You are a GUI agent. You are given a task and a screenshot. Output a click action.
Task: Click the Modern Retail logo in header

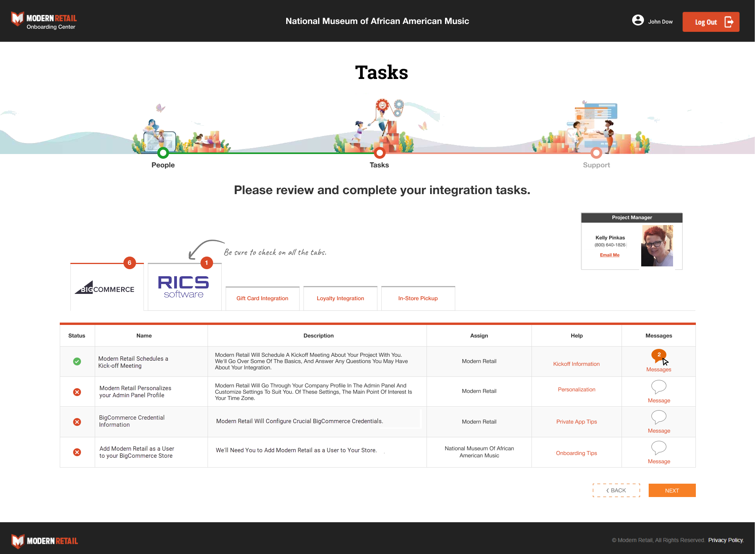coord(44,20)
